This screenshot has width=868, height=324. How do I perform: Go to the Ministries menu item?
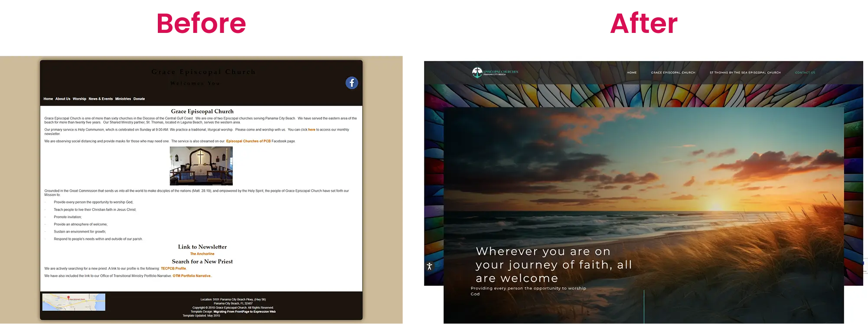coord(123,99)
